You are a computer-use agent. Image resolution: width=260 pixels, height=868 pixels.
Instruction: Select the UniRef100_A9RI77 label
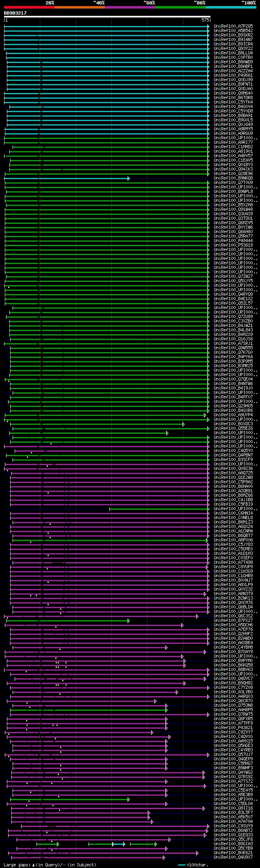coord(233,142)
